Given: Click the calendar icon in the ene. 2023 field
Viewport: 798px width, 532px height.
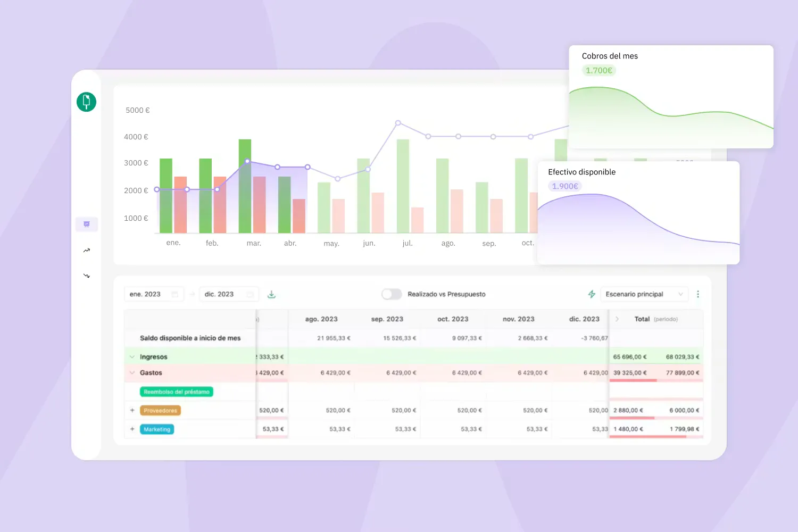Looking at the screenshot, I should (x=174, y=294).
